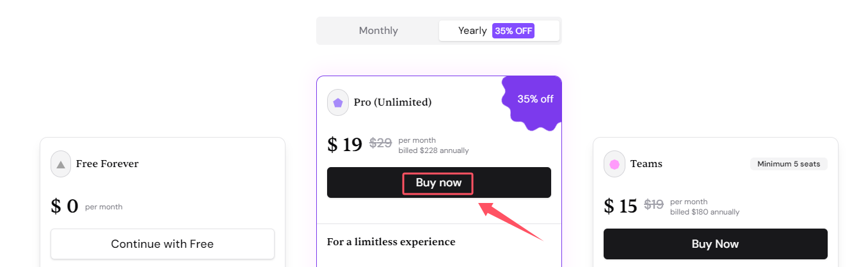Click the Teams plan Buy Now button
The width and height of the screenshot is (868, 267).
point(716,244)
